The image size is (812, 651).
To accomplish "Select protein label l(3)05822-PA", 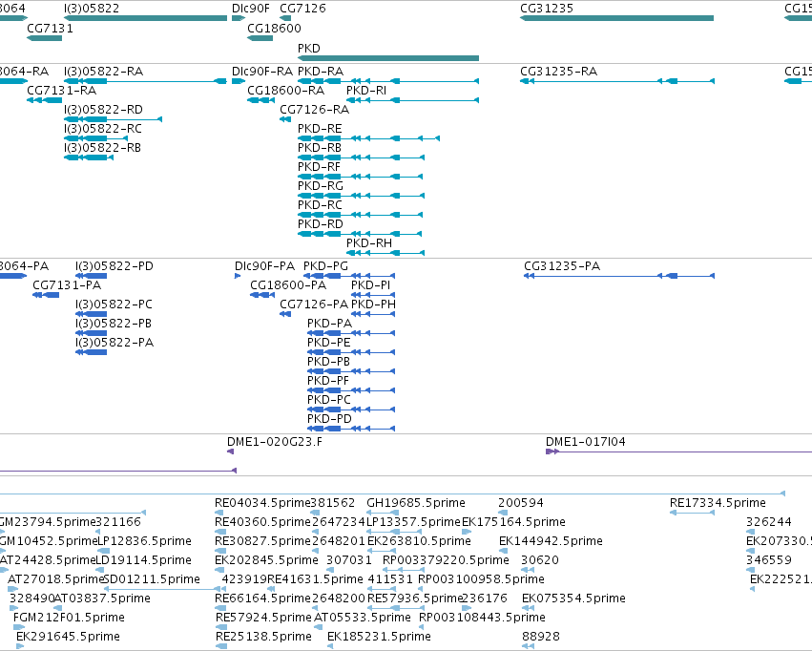I will (x=115, y=343).
